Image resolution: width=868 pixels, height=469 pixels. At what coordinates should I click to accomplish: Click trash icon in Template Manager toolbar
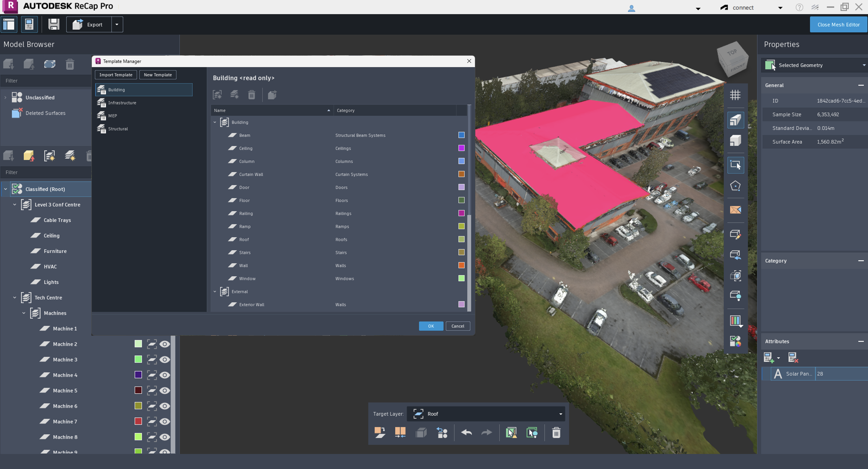pos(251,95)
